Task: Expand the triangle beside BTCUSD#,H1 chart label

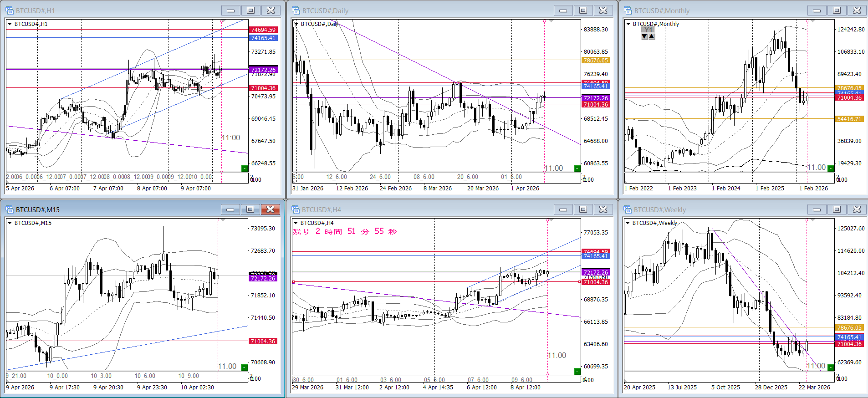Action: tap(10, 24)
